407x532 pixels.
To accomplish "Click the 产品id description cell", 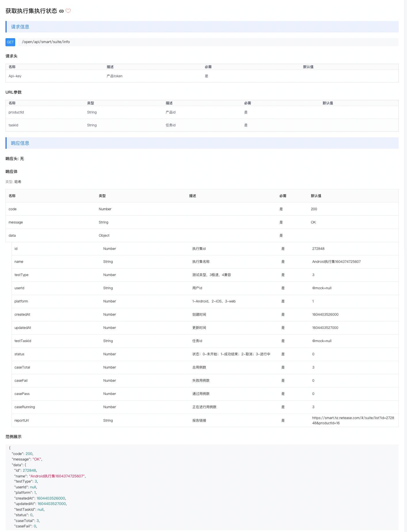I will (170, 112).
